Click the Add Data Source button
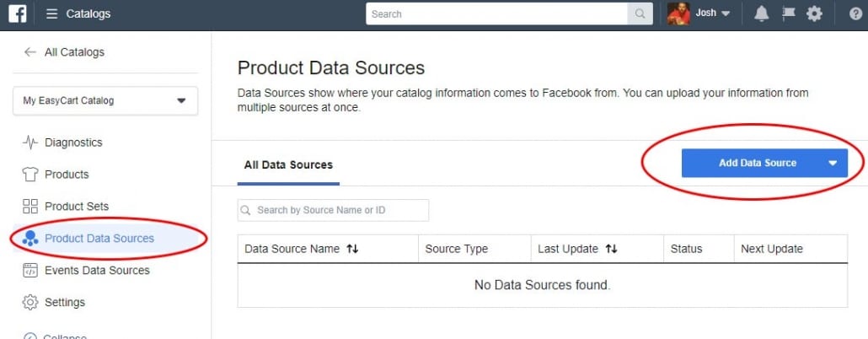 click(757, 163)
